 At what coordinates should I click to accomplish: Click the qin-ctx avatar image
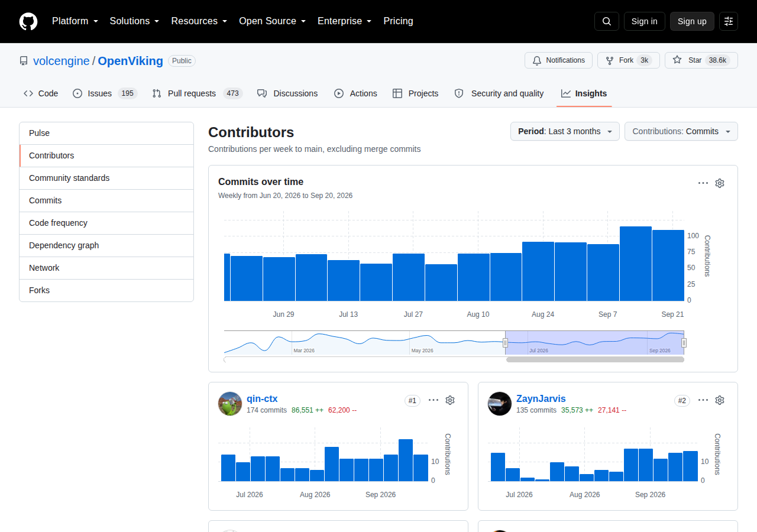pyautogui.click(x=230, y=404)
